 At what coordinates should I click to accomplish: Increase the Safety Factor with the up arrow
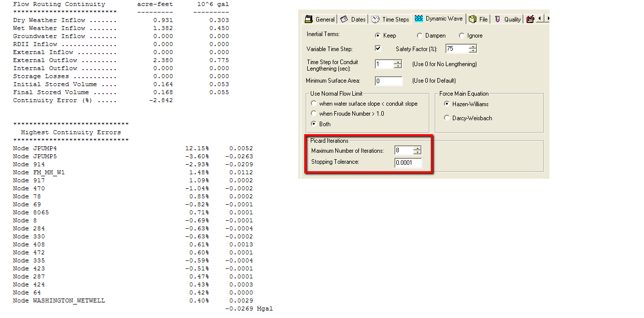(473, 47)
